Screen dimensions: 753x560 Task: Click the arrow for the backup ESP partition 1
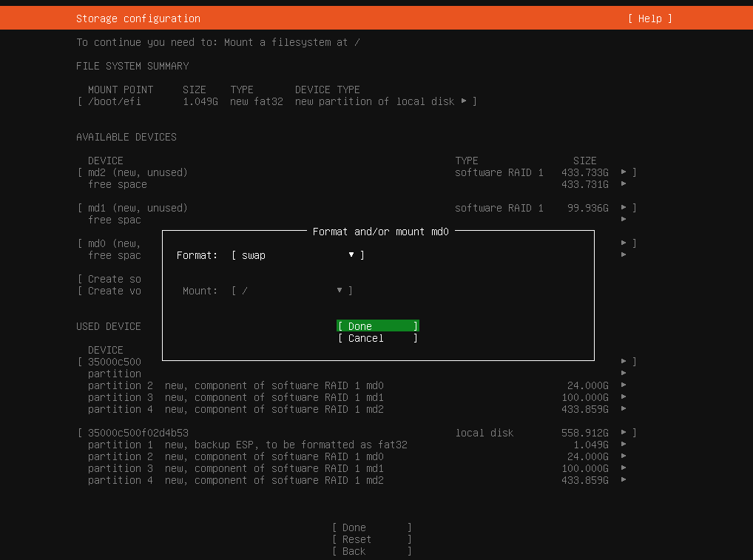tap(624, 445)
